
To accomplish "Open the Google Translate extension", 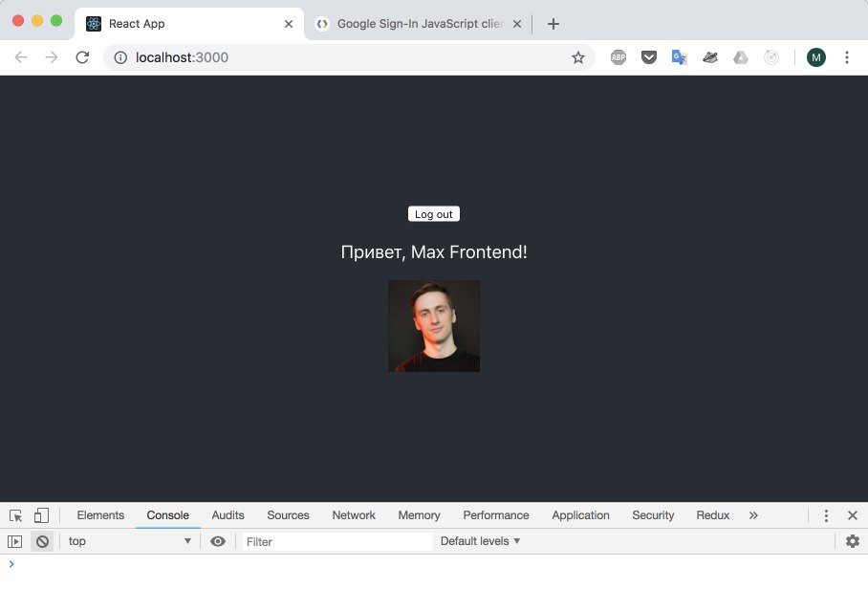I will [680, 57].
